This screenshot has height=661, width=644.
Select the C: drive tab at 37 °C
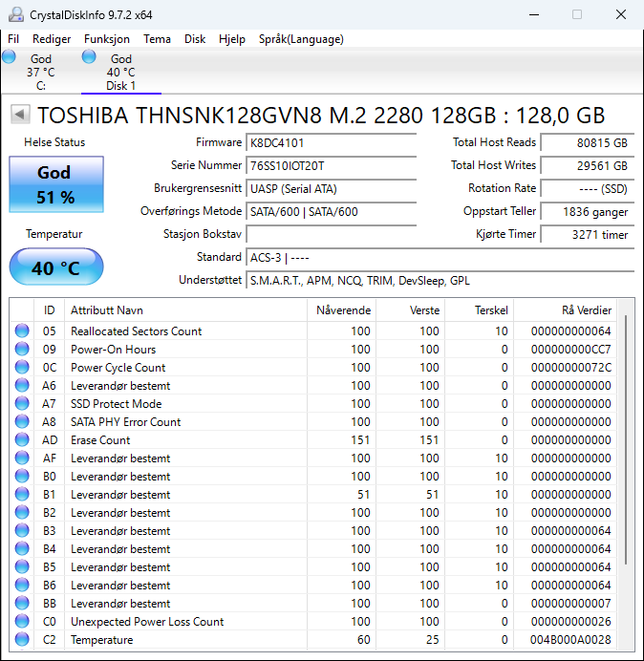tap(40, 72)
